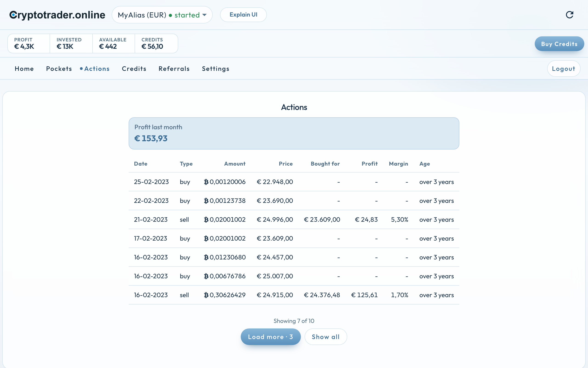Click the PROFIT € 4,3K stat
Viewport: 588px width, 368px height.
(29, 43)
